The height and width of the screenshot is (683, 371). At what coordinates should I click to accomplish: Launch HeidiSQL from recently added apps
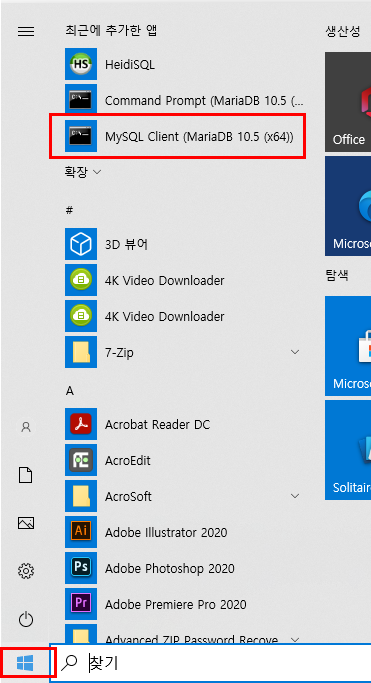tap(185, 64)
